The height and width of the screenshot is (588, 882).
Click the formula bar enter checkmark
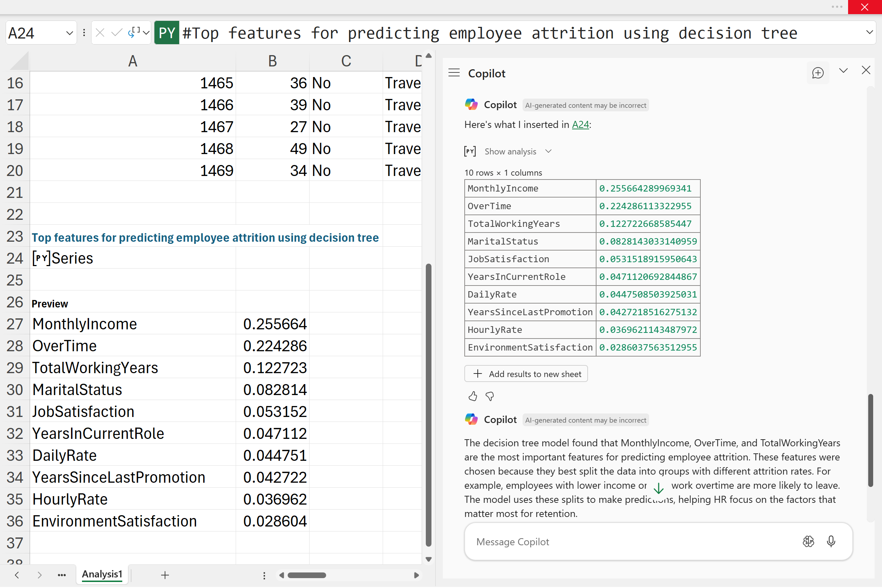[x=117, y=33]
